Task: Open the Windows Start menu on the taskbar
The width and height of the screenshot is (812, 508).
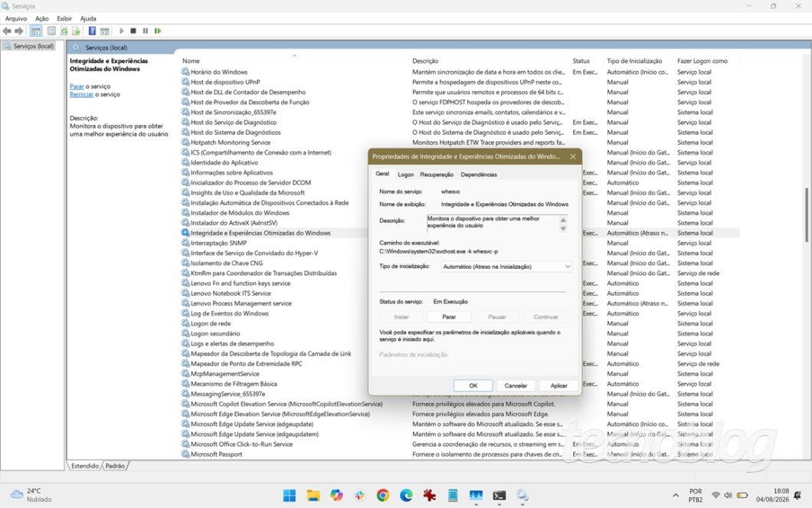Action: tap(290, 496)
